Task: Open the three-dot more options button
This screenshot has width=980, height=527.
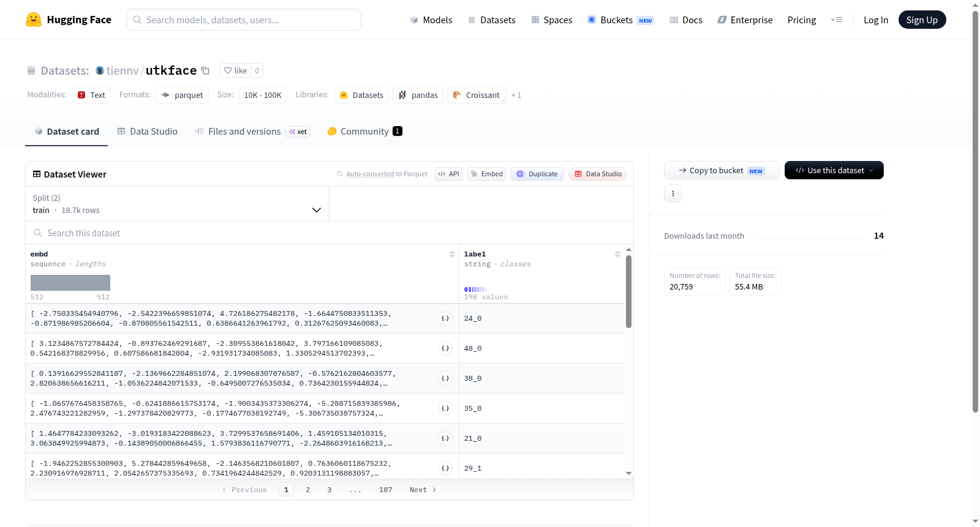Action: pyautogui.click(x=673, y=193)
